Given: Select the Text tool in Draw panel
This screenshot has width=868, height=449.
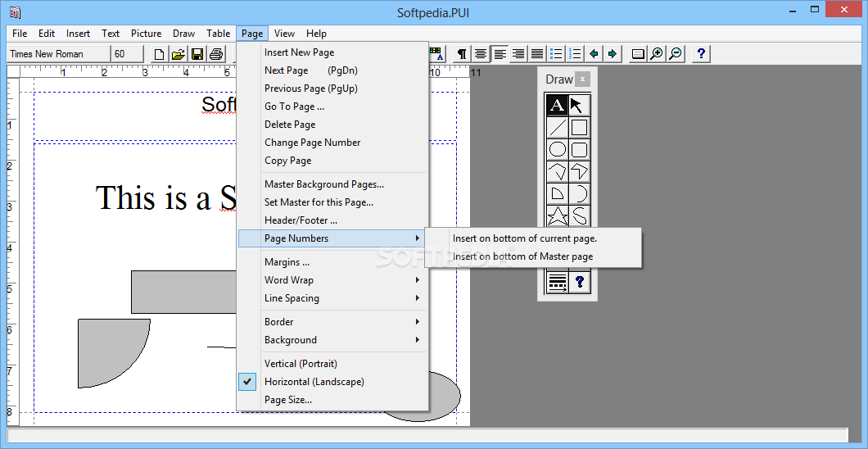Looking at the screenshot, I should tap(557, 106).
